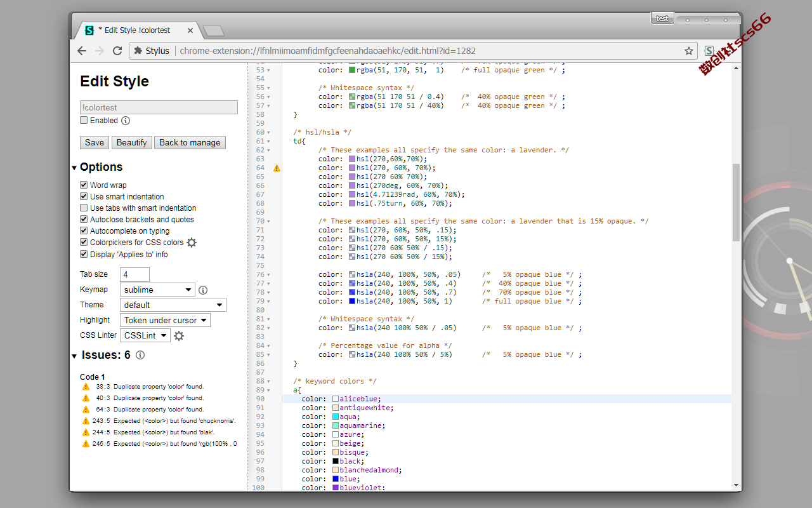Viewport: 812px width, 508px height.
Task: Open colorpicker settings gear icon
Action: [192, 243]
